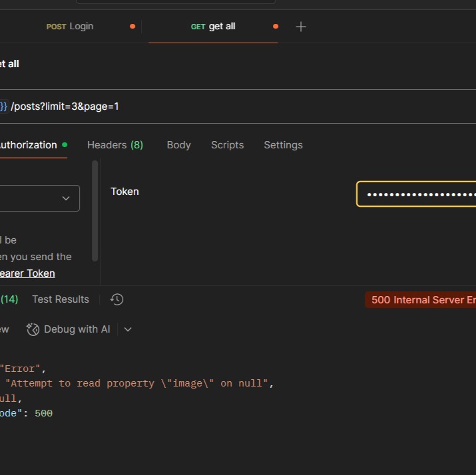The width and height of the screenshot is (476, 475).
Task: Click the scrollbar in the auth description panel
Action: click(95, 211)
